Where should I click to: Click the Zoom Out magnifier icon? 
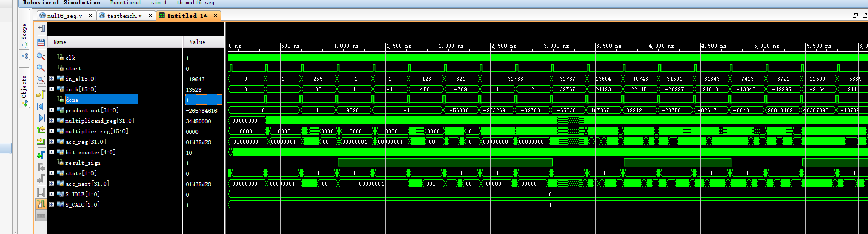(41, 68)
